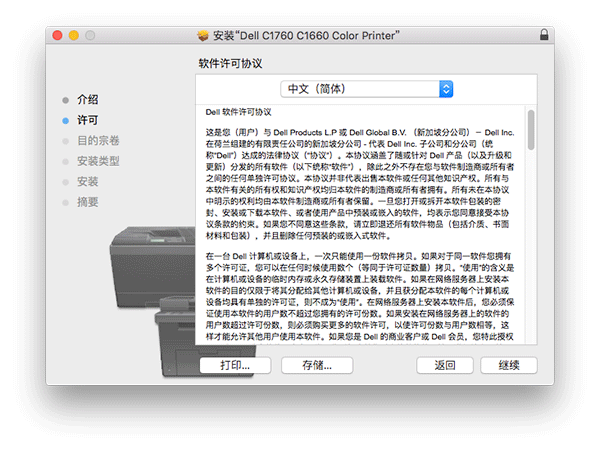Select the 介绍 step in sidebar
Screen dimensions: 600x451
point(88,99)
